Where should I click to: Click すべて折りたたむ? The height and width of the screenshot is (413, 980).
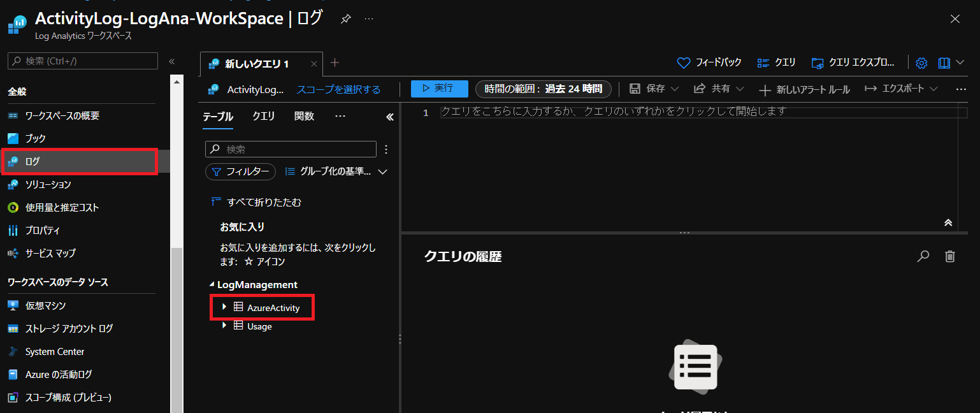[x=256, y=203]
